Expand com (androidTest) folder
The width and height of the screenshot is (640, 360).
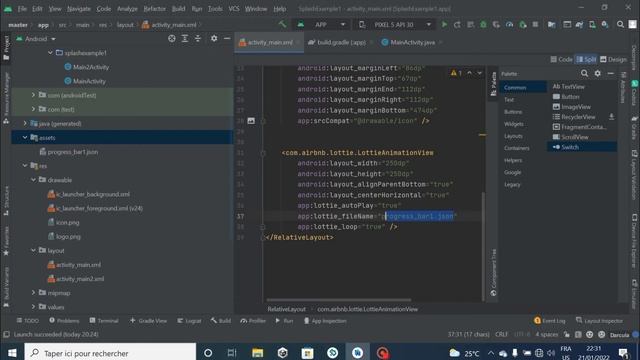[x=33, y=95]
